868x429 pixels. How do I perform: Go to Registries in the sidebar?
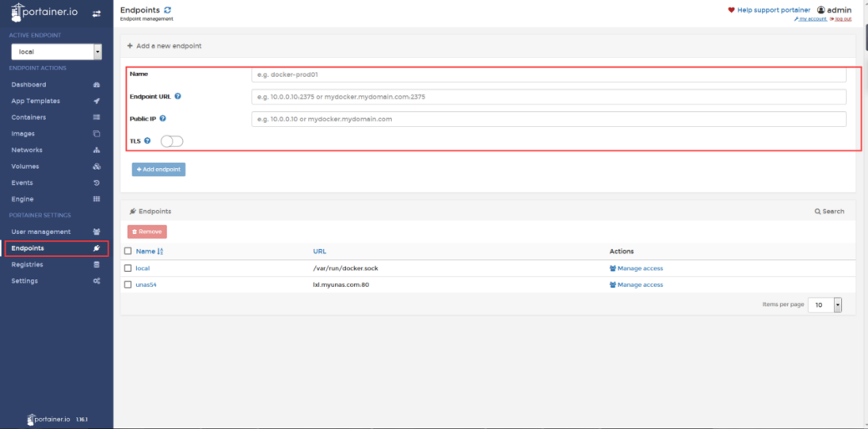(x=27, y=264)
